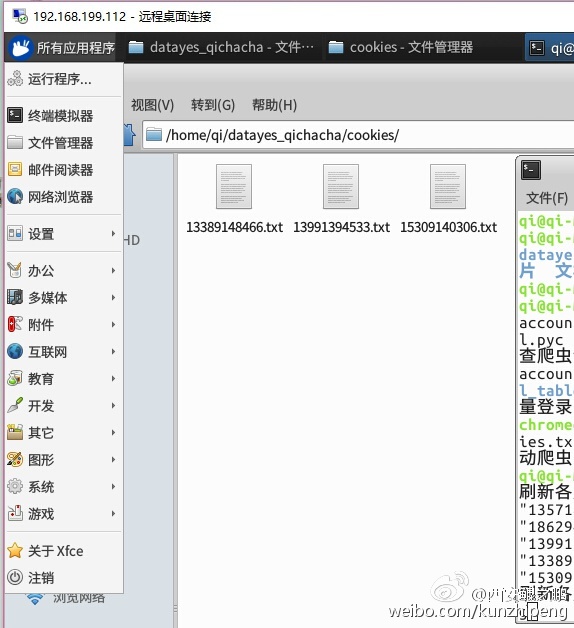
Task: Open the 终端模拟器 terminal emulator icon
Action: coord(15,115)
